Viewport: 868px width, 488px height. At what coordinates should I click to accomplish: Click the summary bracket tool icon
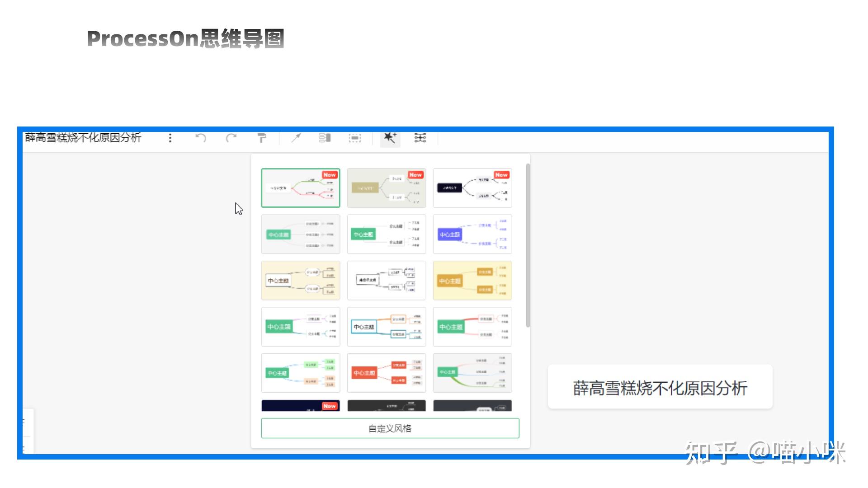pyautogui.click(x=325, y=138)
